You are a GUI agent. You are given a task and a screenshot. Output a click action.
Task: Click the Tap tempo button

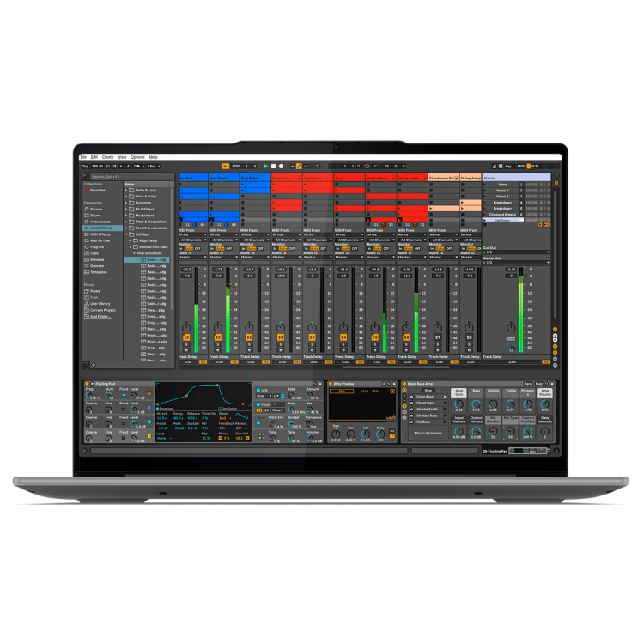tap(85, 166)
